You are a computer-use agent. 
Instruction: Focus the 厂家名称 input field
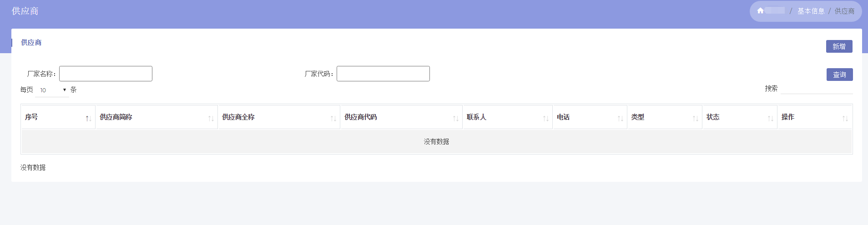[106, 74]
